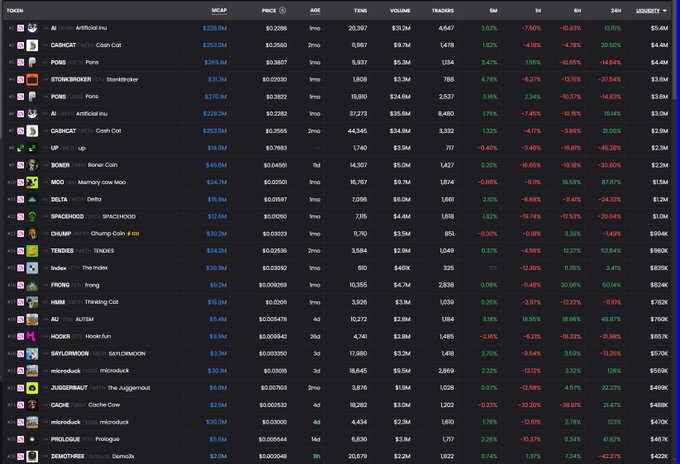Click the AU transactions count 10,272

click(359, 319)
